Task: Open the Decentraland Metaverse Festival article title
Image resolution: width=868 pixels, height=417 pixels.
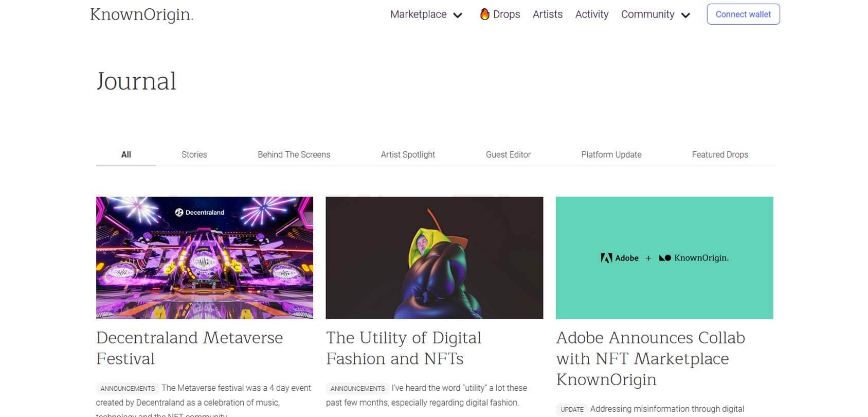Action: pos(190,348)
